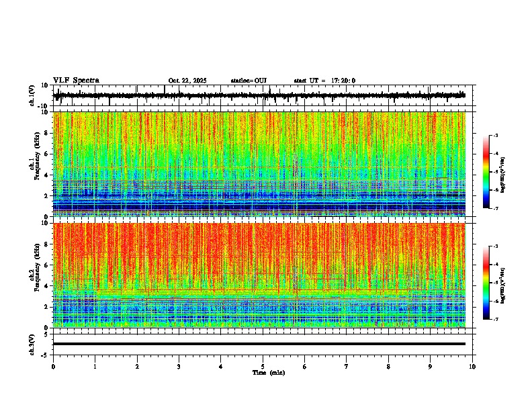Click the "station=OUI" header label
532x411 pixels.
pos(249,81)
